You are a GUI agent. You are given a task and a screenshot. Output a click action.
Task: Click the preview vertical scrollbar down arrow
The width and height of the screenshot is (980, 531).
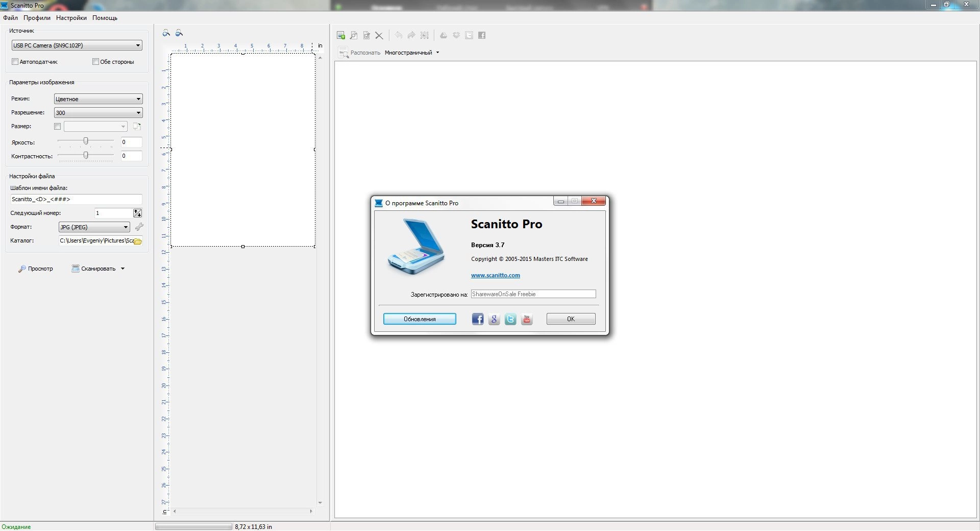coord(320,503)
